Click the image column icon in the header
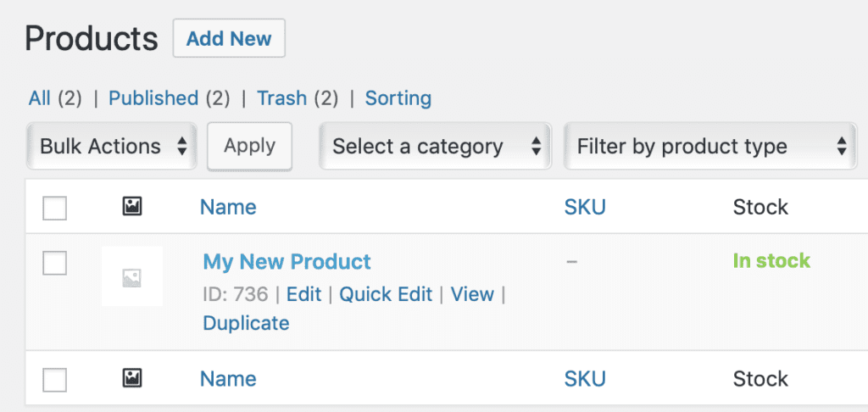 click(x=131, y=206)
